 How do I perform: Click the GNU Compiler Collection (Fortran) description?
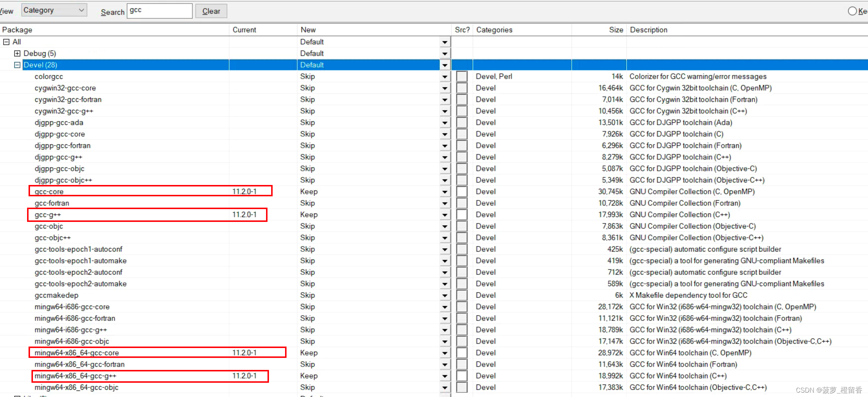click(x=685, y=203)
